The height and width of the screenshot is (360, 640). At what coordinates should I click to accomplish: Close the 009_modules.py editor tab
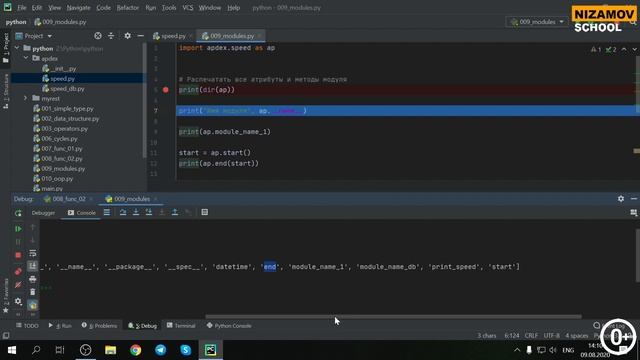point(260,36)
